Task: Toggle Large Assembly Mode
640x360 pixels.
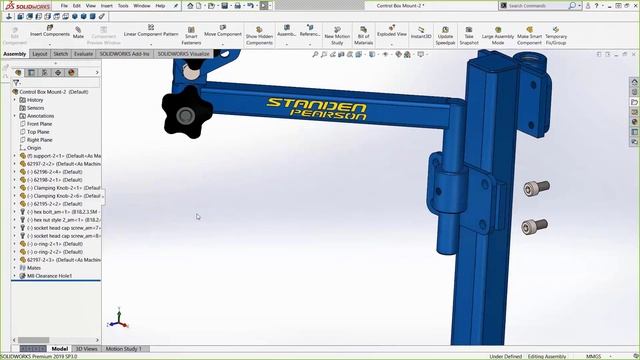Action: [x=498, y=36]
